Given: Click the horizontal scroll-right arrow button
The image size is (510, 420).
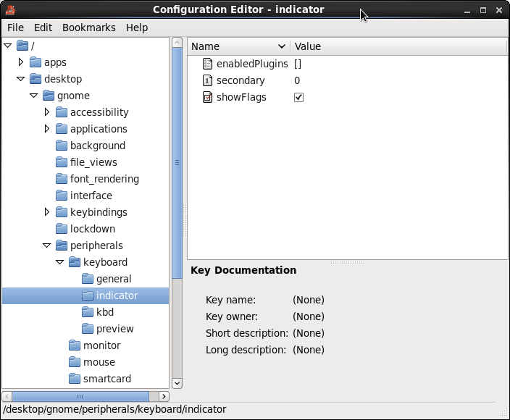Looking at the screenshot, I should click(164, 396).
